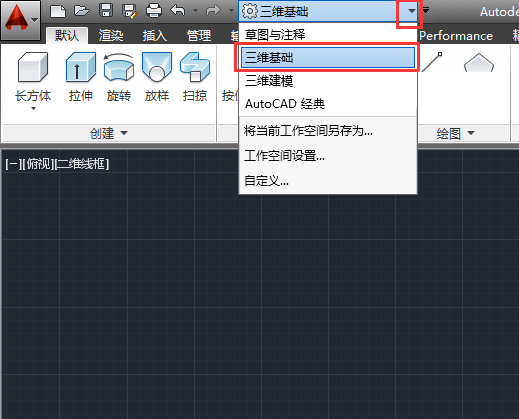Expand the 长方体 solid primitives dropdown

pyautogui.click(x=33, y=108)
